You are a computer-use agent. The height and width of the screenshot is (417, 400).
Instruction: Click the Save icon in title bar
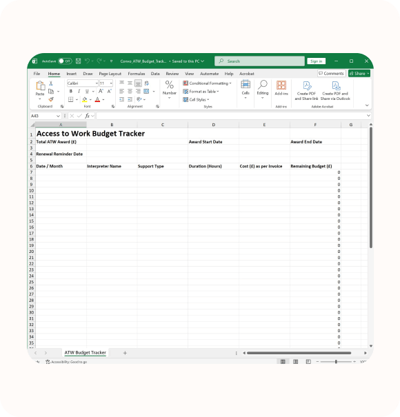point(78,61)
